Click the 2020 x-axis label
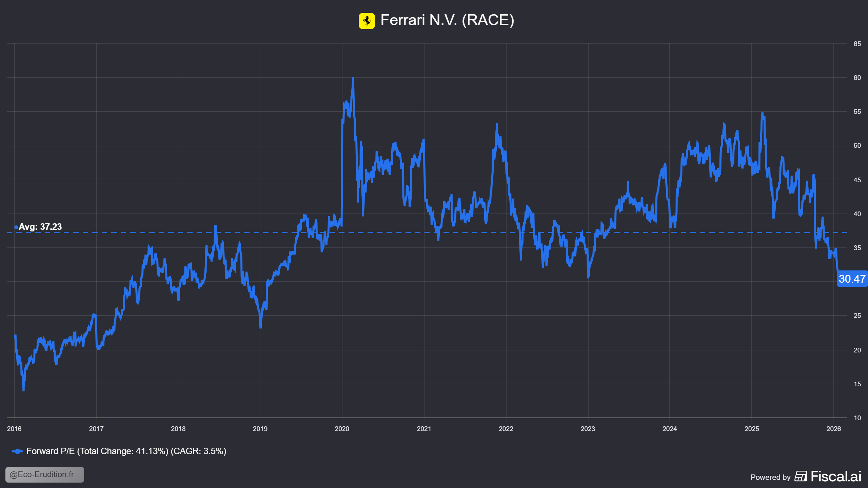868x488 pixels. click(x=342, y=429)
